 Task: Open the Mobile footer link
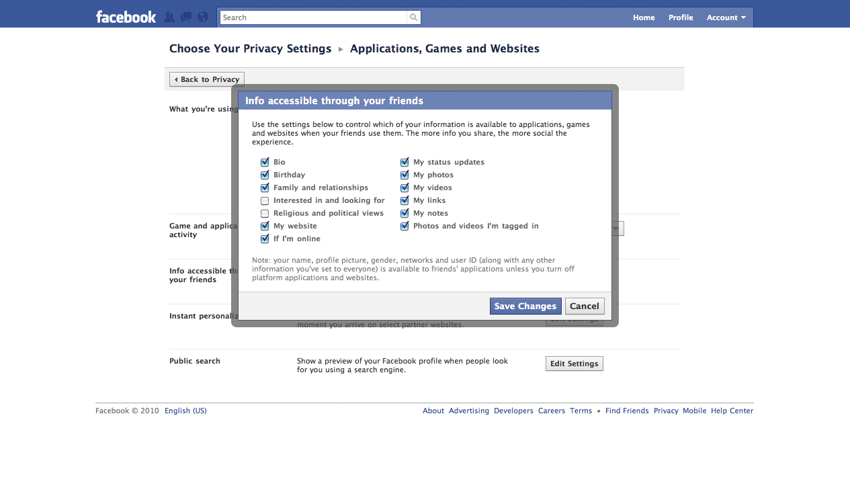tap(695, 411)
